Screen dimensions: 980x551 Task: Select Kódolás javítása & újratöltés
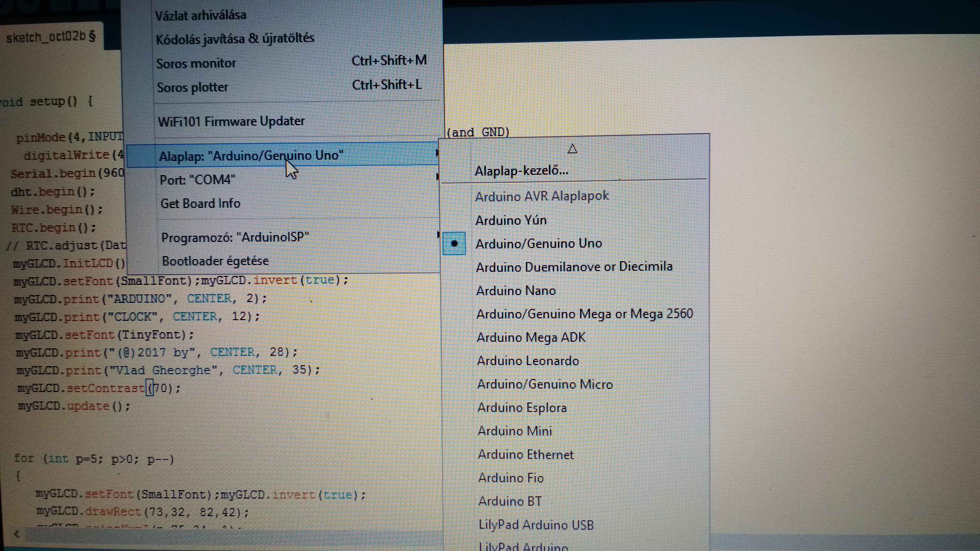click(235, 39)
